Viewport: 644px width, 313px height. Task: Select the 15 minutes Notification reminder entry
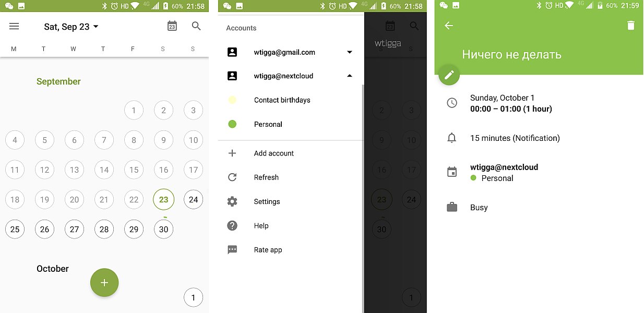pyautogui.click(x=515, y=138)
